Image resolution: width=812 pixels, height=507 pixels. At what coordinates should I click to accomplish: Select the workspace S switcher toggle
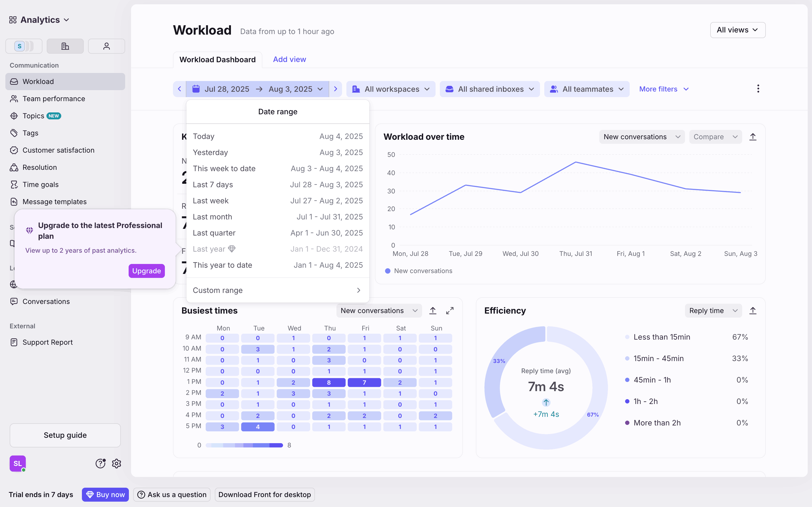pyautogui.click(x=23, y=46)
